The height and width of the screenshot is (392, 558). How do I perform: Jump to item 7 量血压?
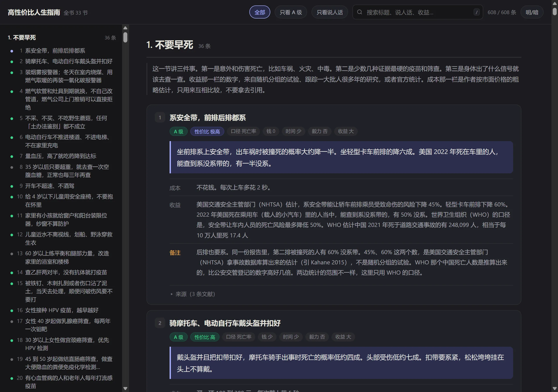point(62,156)
